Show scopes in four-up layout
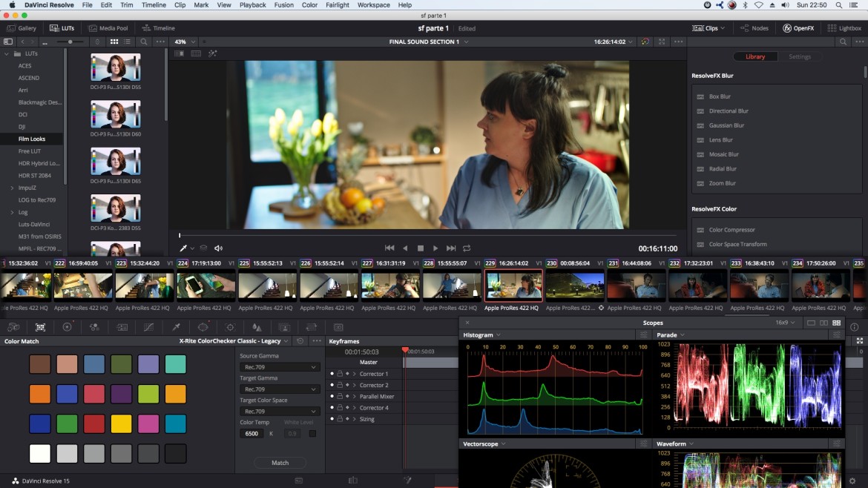 (836, 323)
